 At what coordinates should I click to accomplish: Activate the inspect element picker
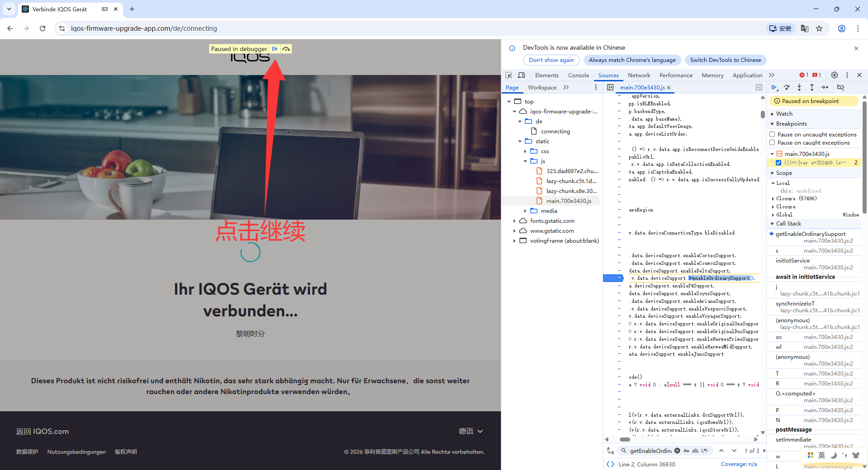click(x=509, y=75)
